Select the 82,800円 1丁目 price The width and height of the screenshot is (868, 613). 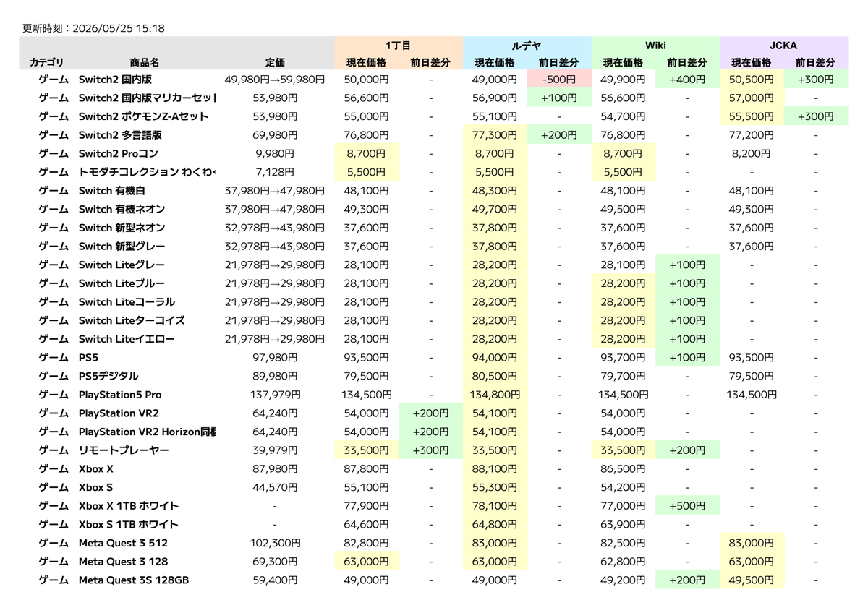point(367,543)
